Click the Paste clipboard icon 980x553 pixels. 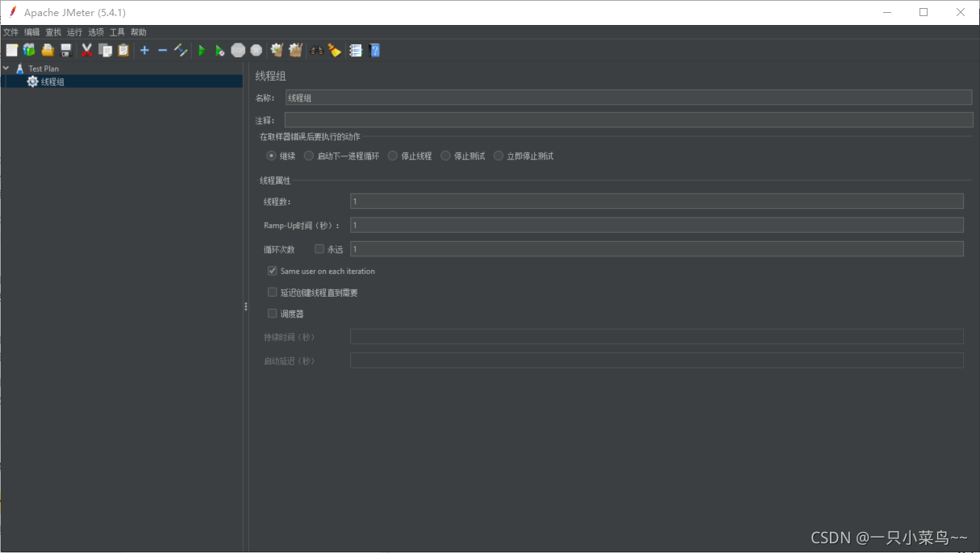pyautogui.click(x=123, y=50)
